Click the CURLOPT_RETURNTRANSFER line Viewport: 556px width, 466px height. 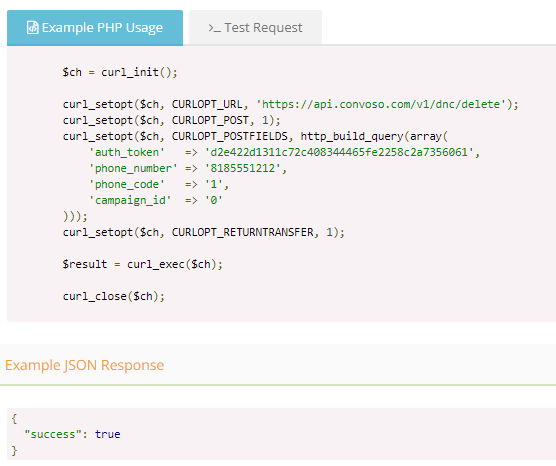pos(204,232)
